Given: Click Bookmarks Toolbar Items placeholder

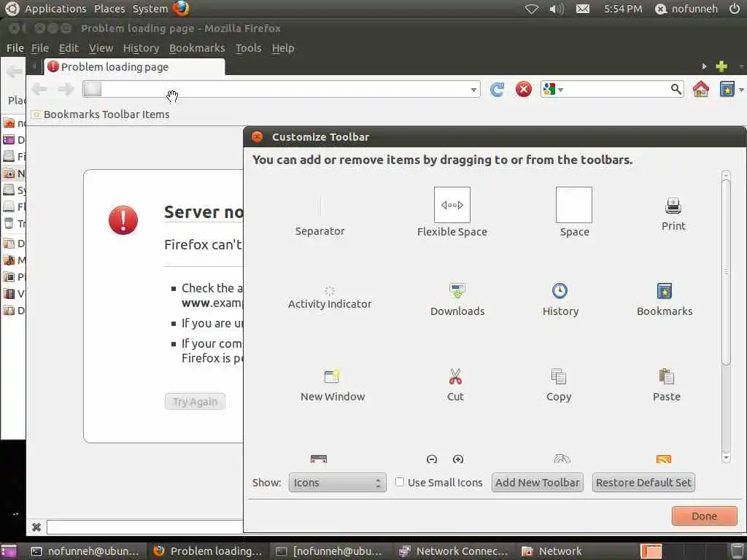Looking at the screenshot, I should 101,114.
